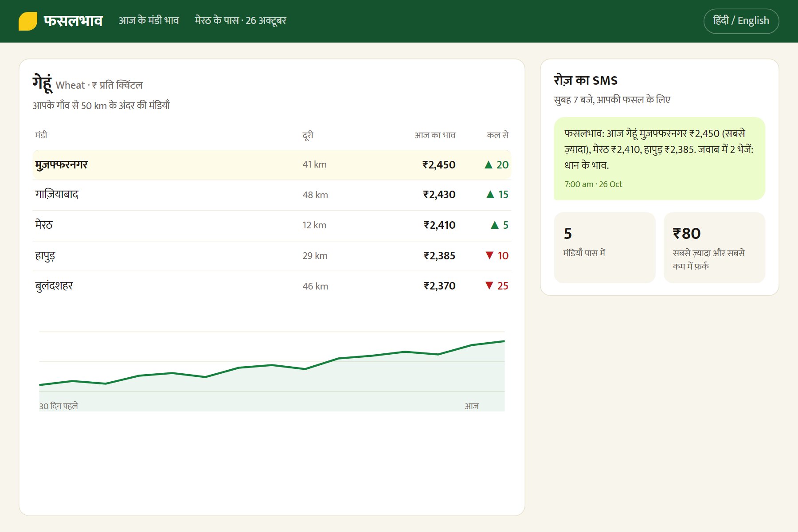Select the मेरठ mandi name in table
The width and height of the screenshot is (798, 532).
(44, 225)
